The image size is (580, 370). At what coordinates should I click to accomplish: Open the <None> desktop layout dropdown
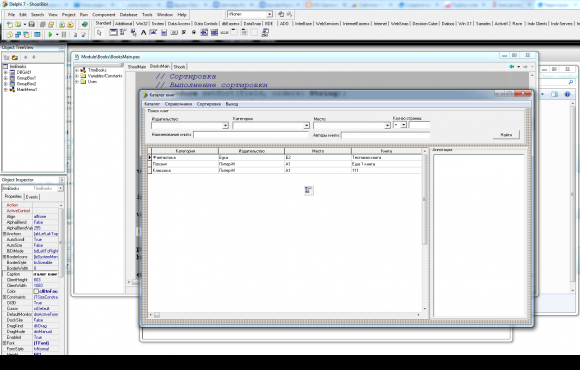(269, 14)
